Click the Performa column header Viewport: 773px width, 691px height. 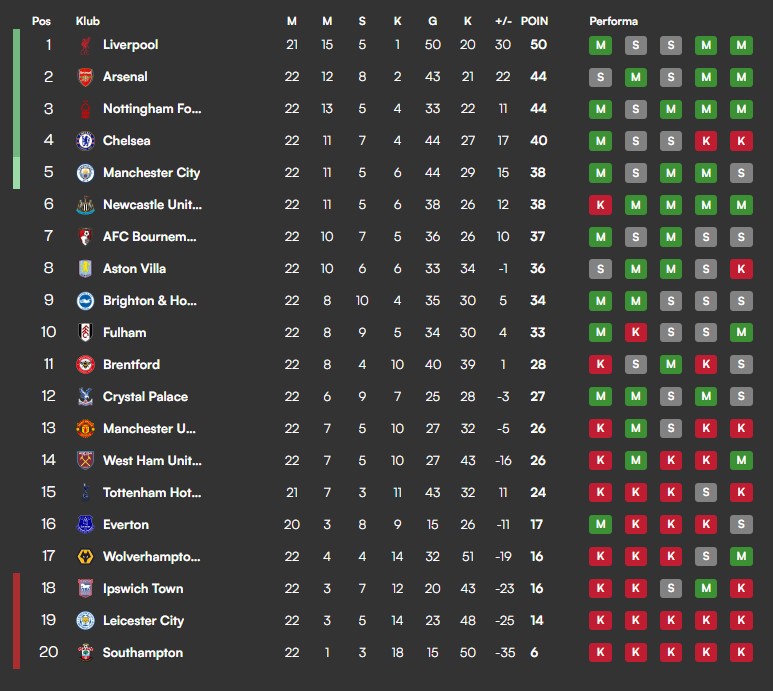[x=613, y=21]
